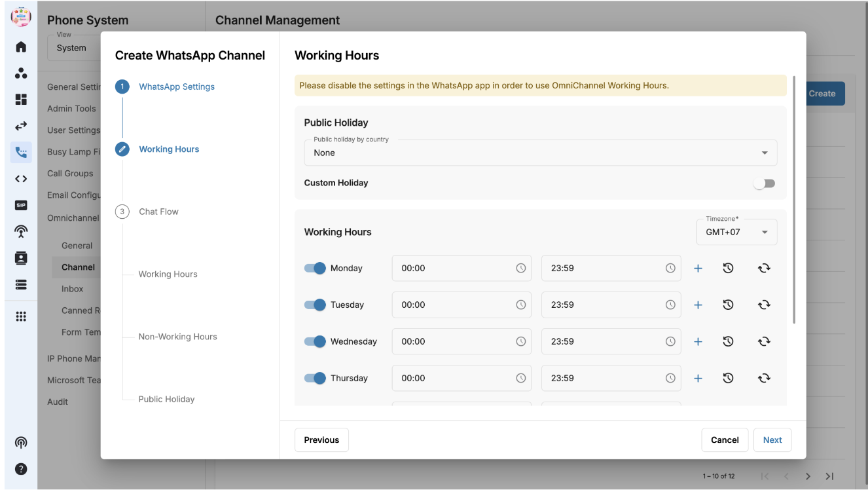Screen dimensions: 868x490
Task: Click the history clock icon for Wednesday
Action: coord(728,341)
